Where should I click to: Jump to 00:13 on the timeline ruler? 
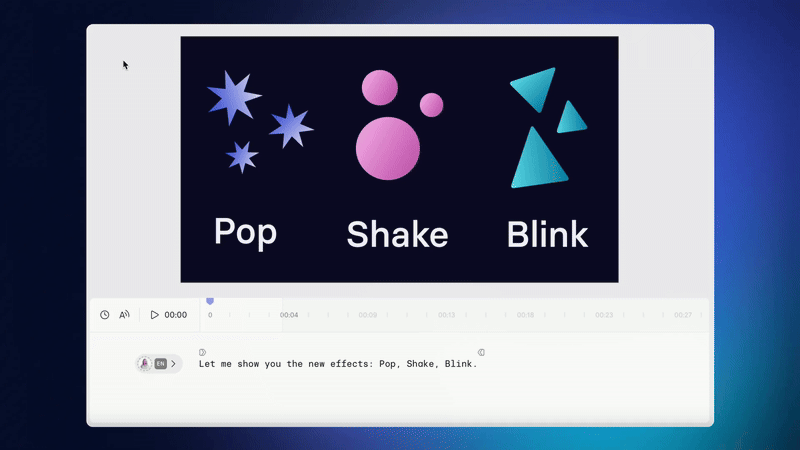pos(446,315)
